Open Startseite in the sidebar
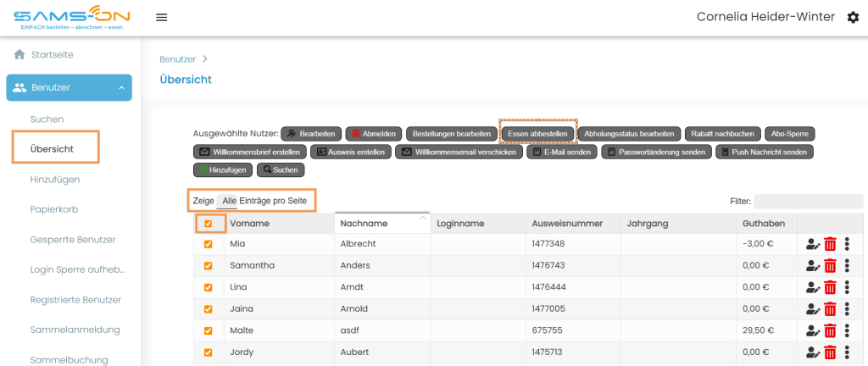The width and height of the screenshot is (868, 366). coord(53,55)
